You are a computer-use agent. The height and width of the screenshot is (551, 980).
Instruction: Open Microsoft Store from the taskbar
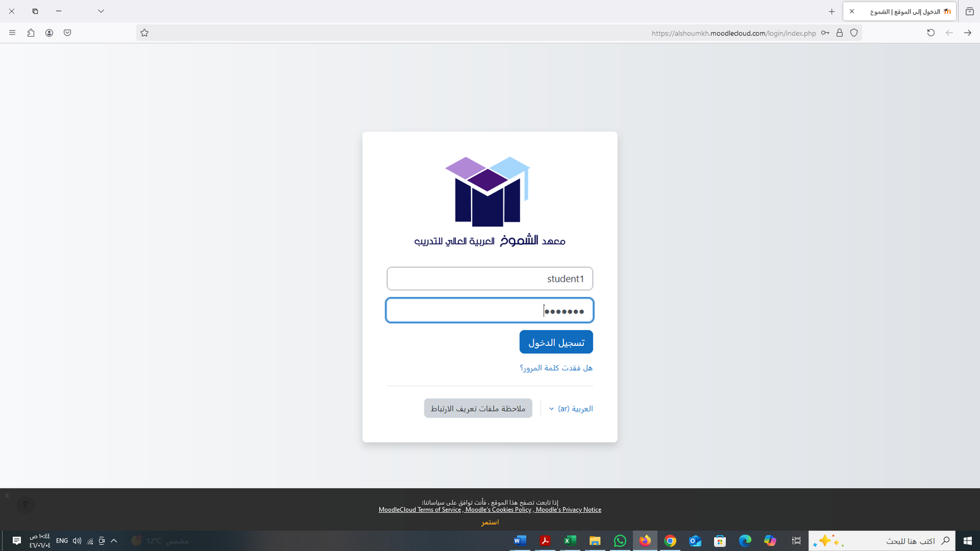point(720,541)
